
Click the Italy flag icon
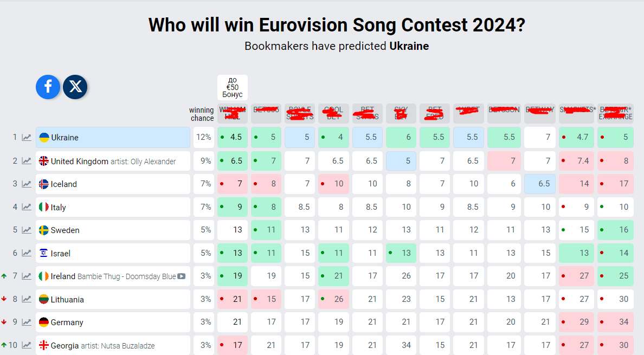(x=44, y=207)
